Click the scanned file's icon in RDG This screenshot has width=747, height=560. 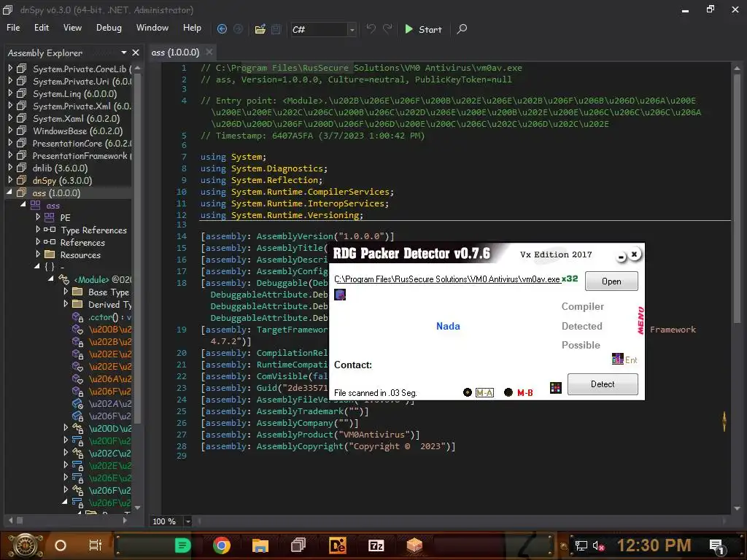(340, 295)
